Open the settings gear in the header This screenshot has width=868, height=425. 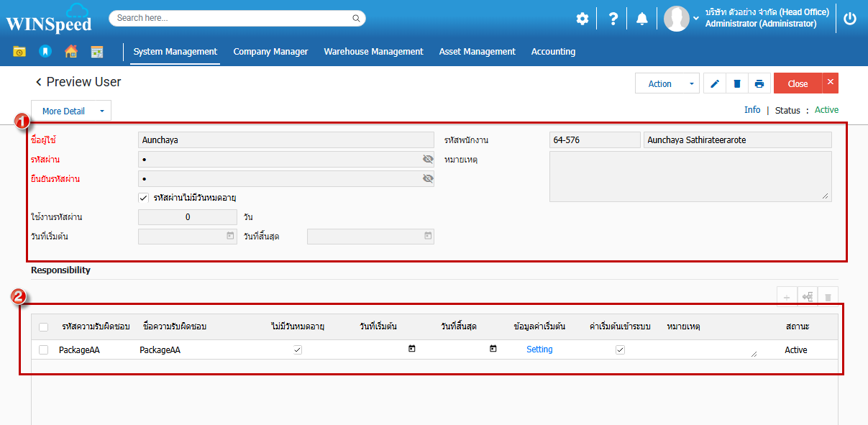pos(583,19)
